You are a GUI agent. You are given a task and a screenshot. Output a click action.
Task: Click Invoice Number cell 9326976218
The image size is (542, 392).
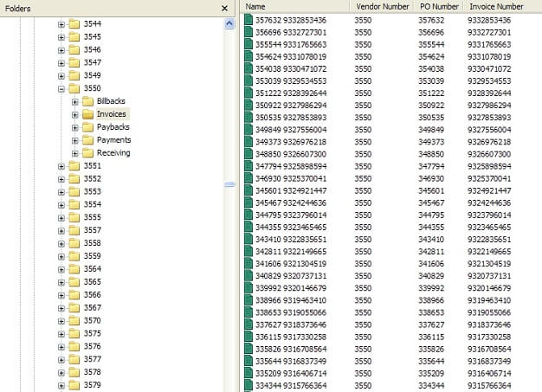coord(489,142)
